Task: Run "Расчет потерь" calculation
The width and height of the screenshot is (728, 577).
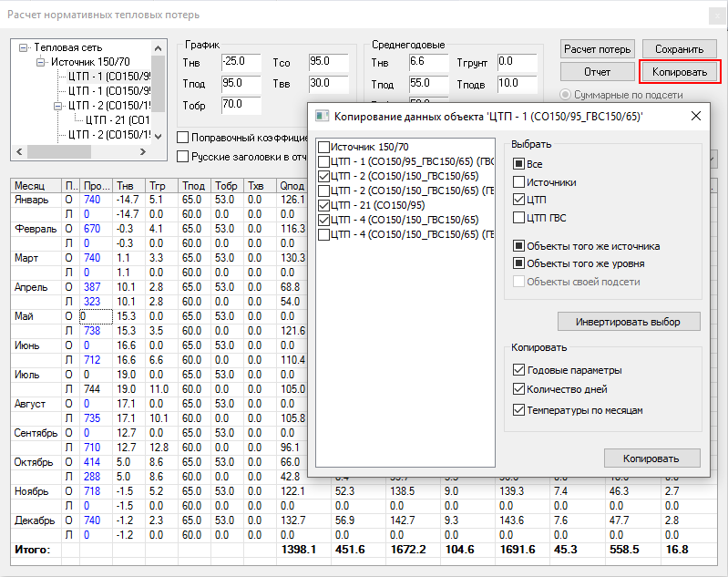Action: [597, 49]
